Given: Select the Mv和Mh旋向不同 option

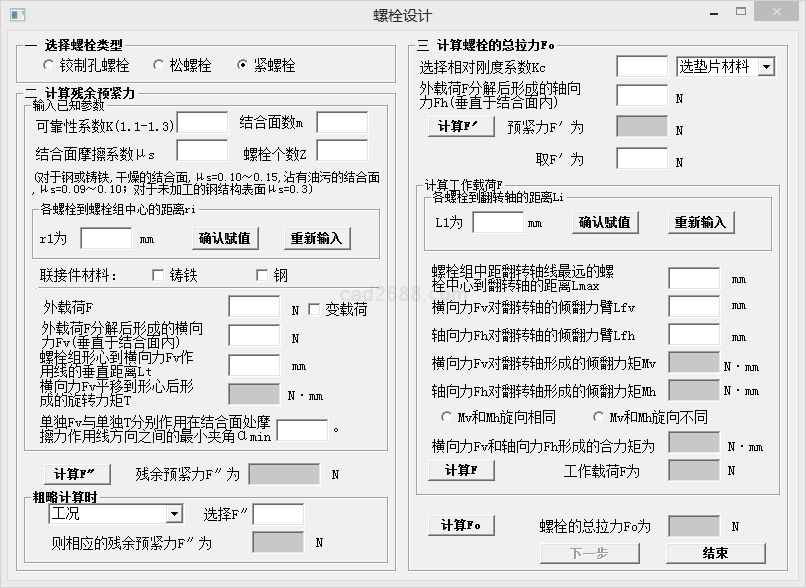Looking at the screenshot, I should 600,416.
